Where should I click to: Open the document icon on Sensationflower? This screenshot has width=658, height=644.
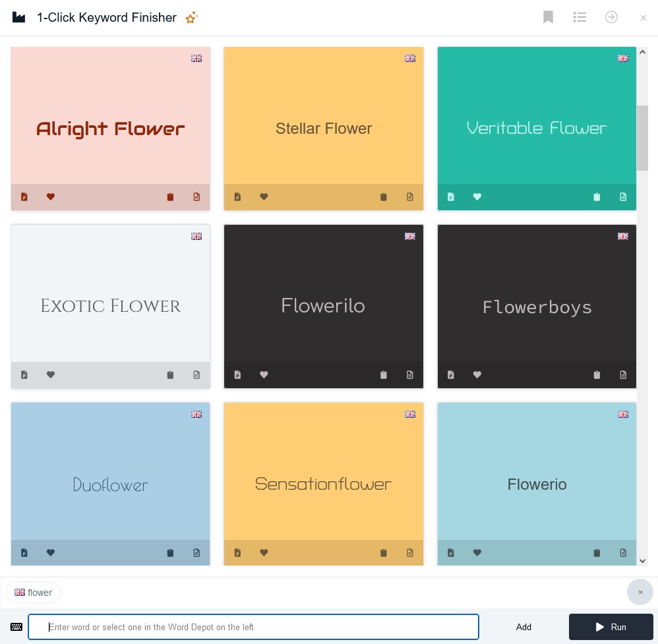409,552
